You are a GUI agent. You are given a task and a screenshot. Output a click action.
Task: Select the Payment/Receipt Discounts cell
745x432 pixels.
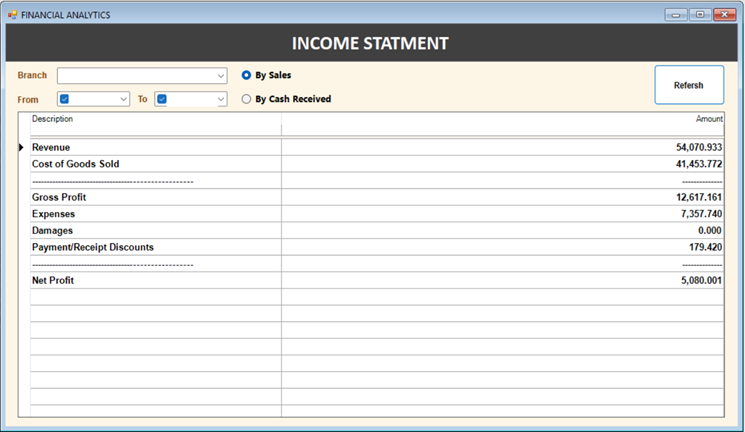pyautogui.click(x=156, y=247)
